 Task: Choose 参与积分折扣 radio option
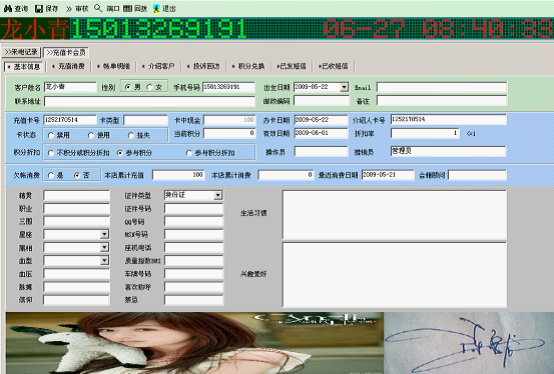[189, 153]
